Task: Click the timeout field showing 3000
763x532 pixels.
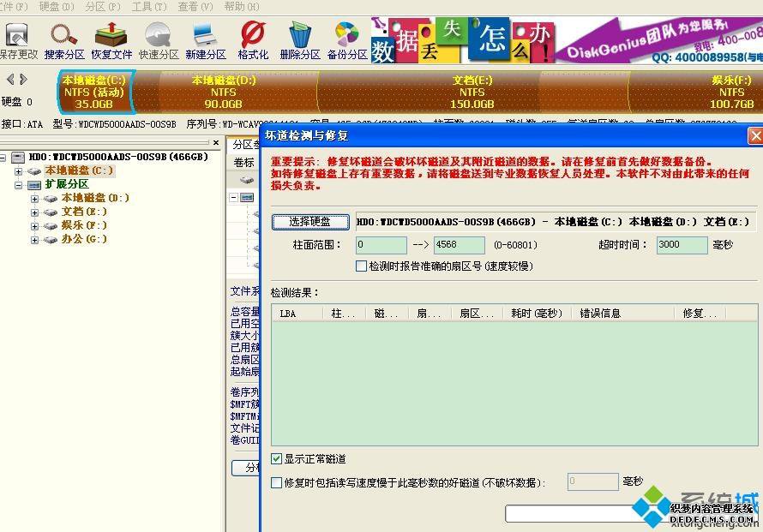Action: point(682,245)
